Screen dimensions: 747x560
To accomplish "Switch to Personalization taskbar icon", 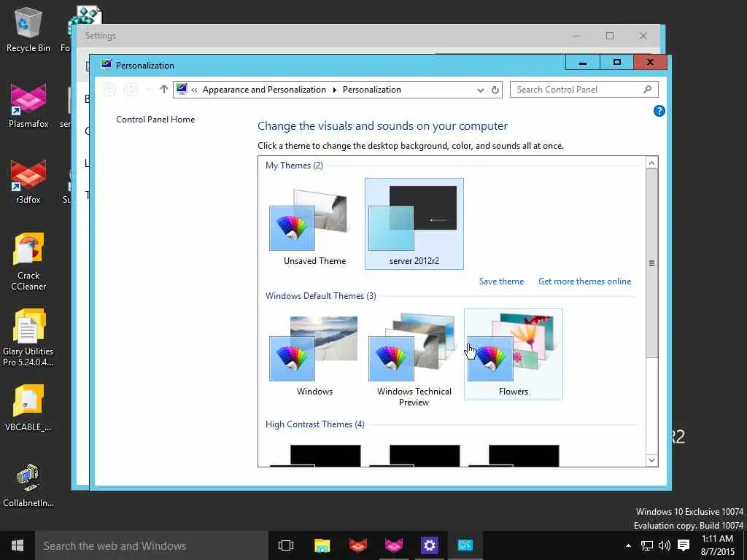I will pyautogui.click(x=465, y=545).
